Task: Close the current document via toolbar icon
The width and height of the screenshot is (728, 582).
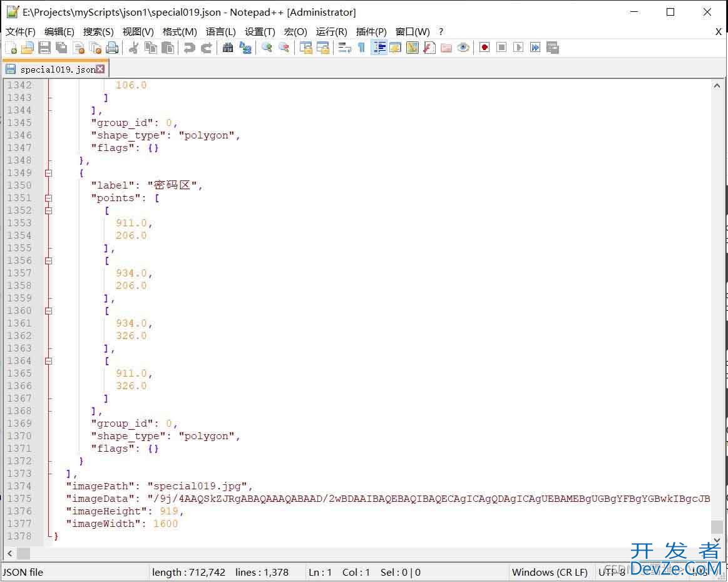Action: point(79,48)
